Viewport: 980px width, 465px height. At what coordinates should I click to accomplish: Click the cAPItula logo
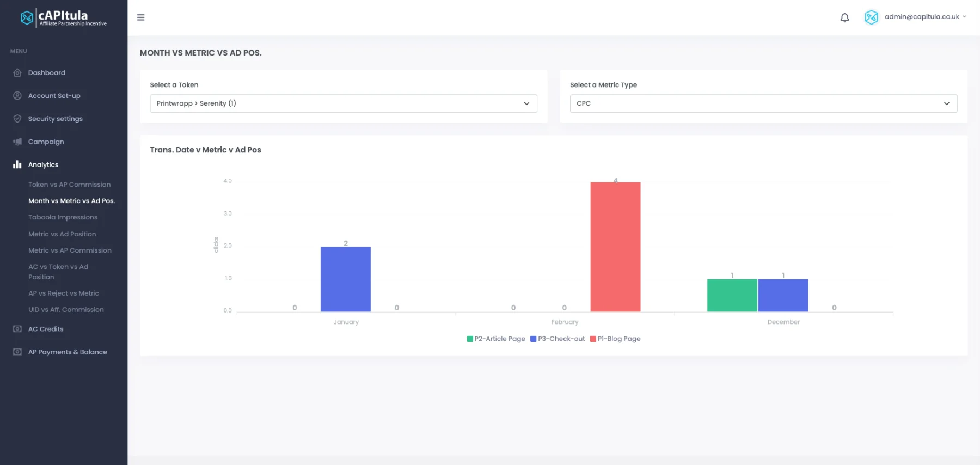64,17
